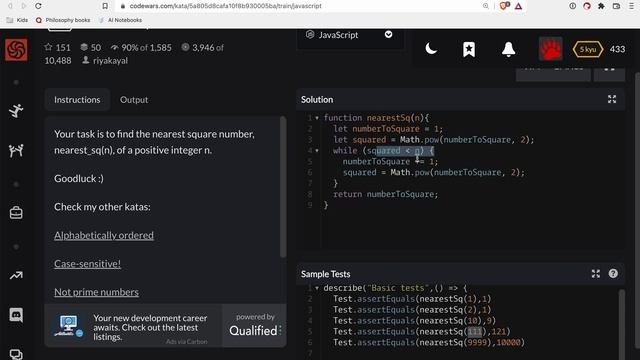Toggle dark mode moon icon
The image size is (640, 360).
431,49
